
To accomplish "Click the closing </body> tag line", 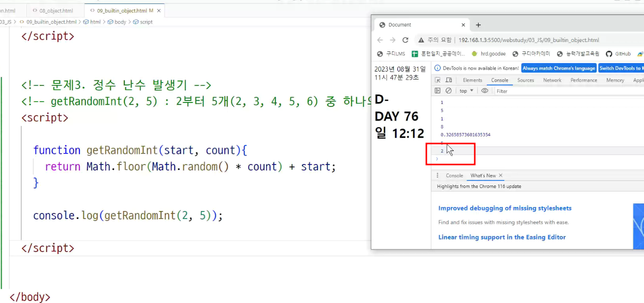I will (30, 297).
